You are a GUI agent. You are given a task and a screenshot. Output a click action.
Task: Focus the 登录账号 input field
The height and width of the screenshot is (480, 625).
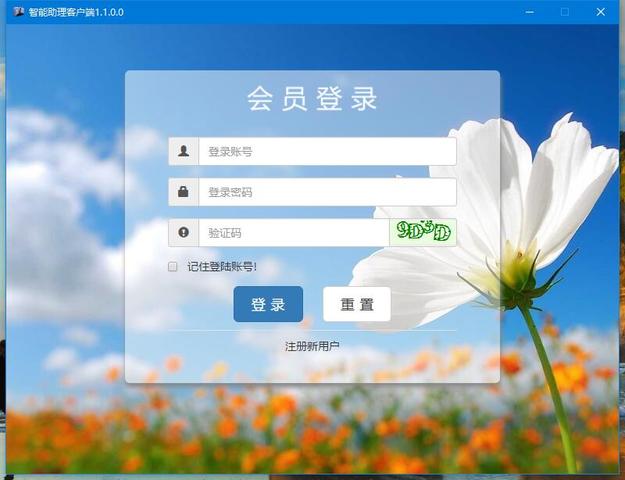pyautogui.click(x=327, y=151)
